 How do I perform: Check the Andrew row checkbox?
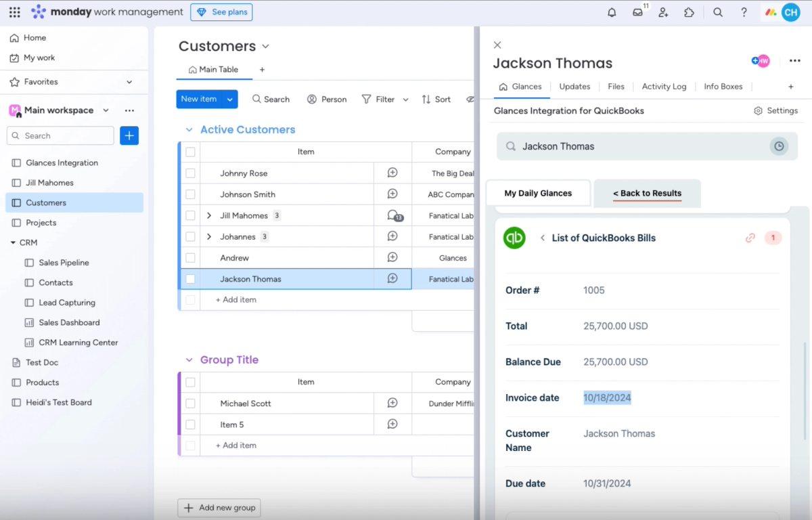tap(190, 257)
